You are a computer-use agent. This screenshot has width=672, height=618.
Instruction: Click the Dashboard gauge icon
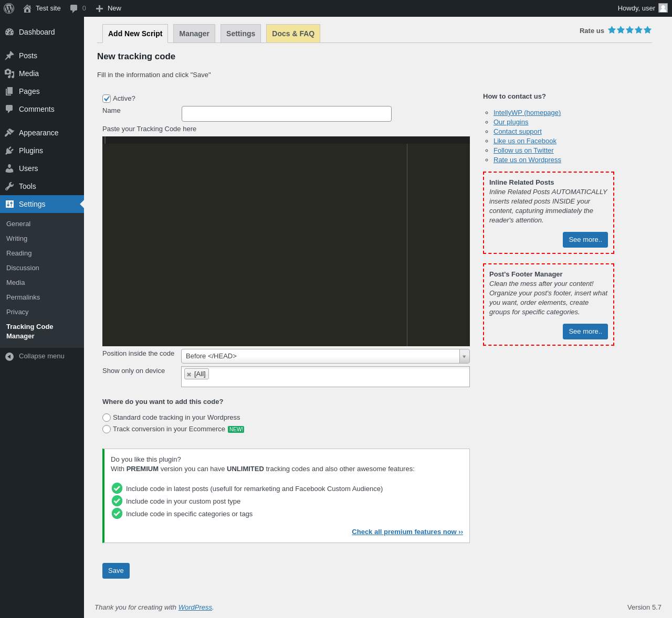9,32
